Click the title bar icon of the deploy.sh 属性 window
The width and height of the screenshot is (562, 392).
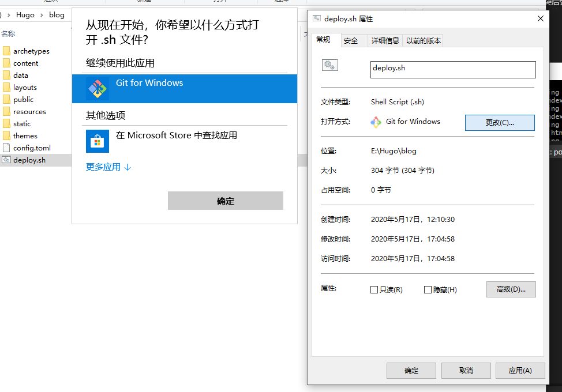pos(316,18)
